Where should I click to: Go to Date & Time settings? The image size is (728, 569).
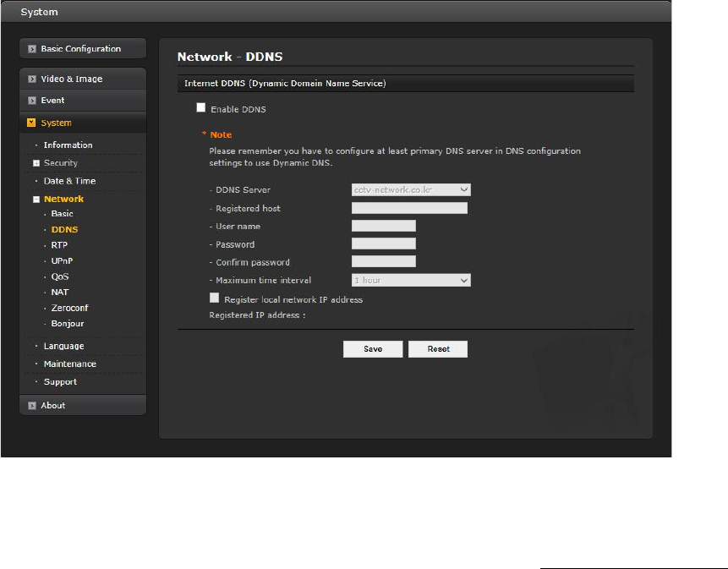[x=69, y=181]
